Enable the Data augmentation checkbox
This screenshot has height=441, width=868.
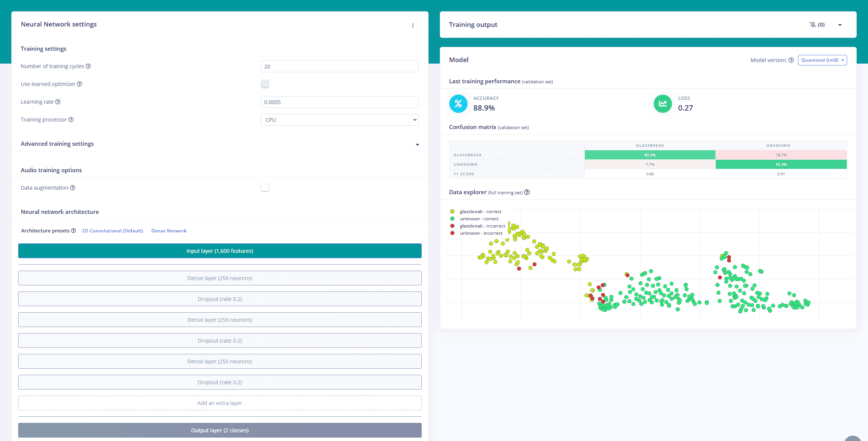coord(265,188)
